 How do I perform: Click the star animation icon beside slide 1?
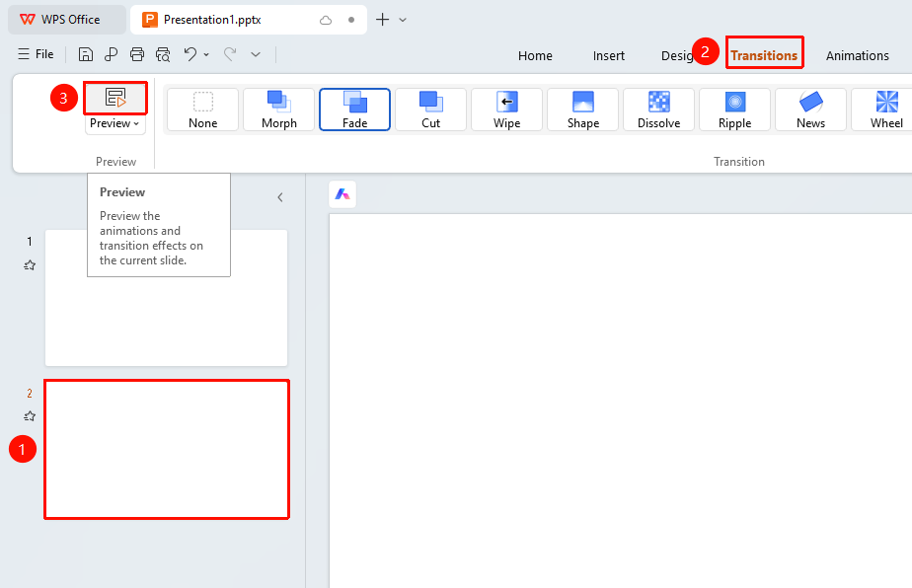point(30,265)
